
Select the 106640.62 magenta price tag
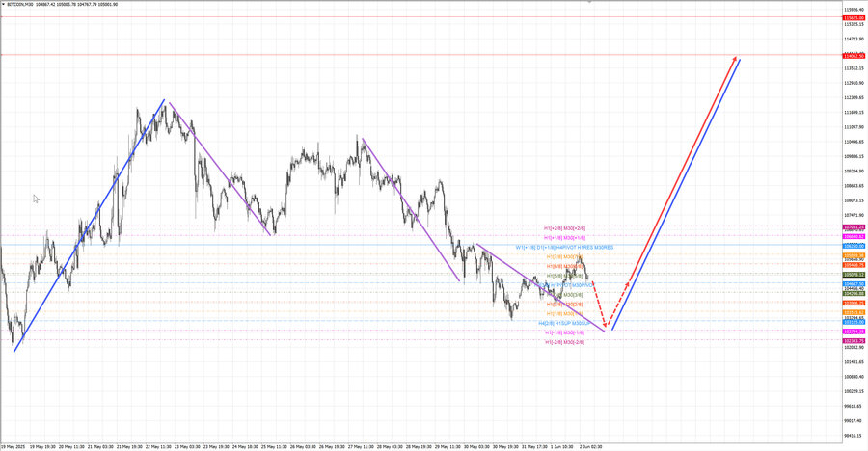854,237
